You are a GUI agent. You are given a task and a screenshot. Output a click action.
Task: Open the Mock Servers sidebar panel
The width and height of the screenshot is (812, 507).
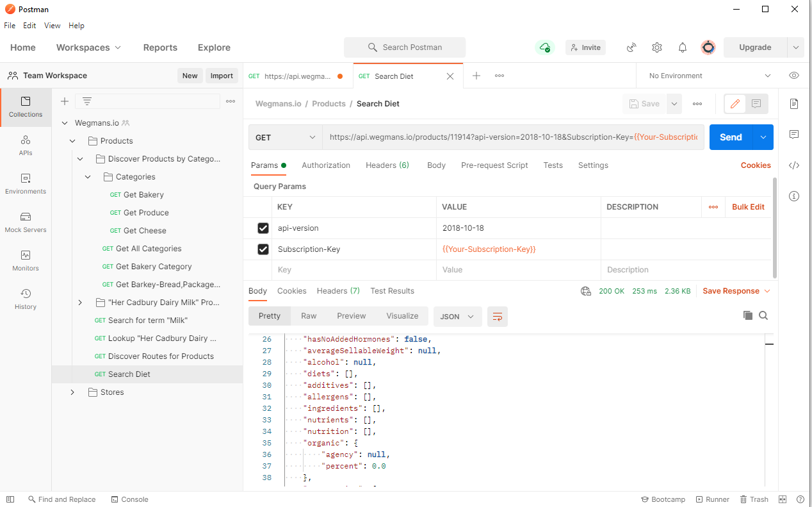point(26,222)
